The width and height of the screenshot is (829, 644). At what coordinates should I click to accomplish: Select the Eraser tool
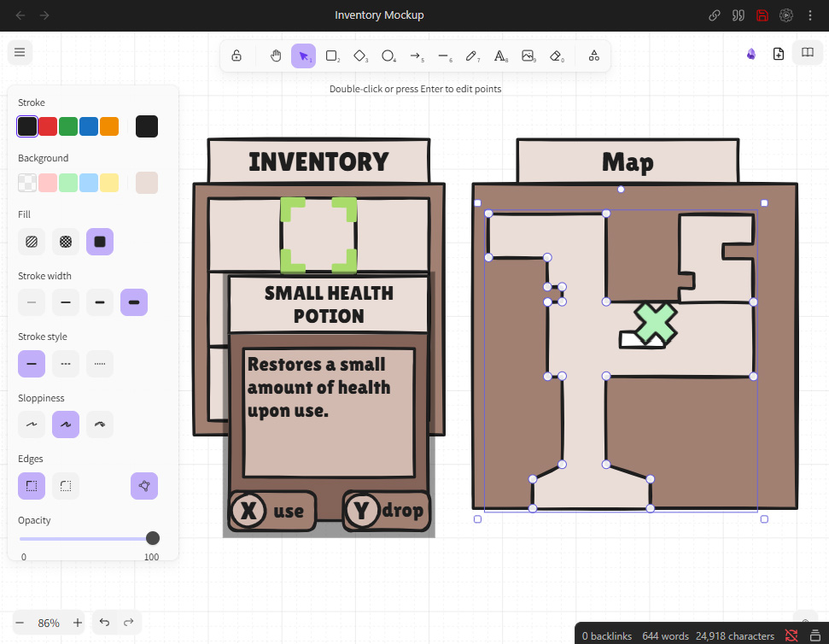[557, 56]
